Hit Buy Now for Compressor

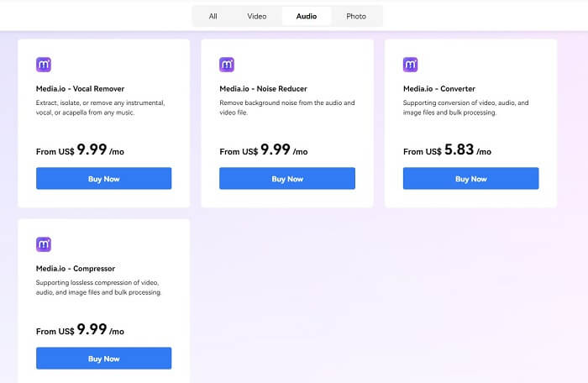pos(103,359)
